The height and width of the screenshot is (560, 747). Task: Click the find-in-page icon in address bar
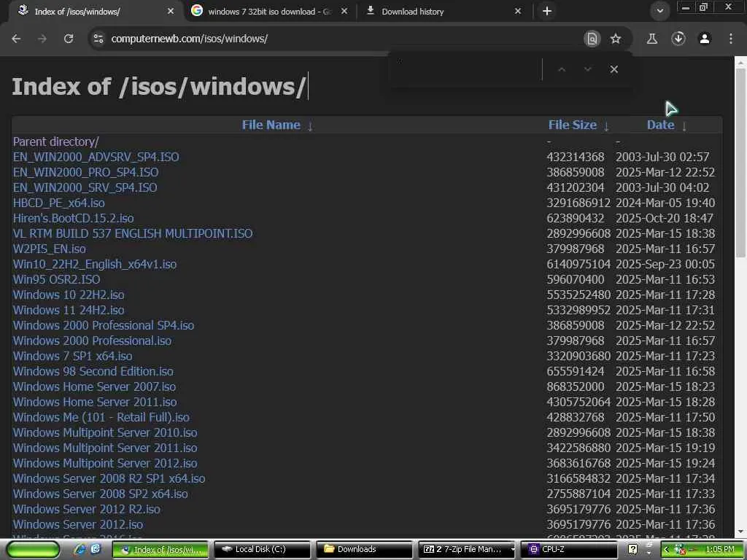pos(592,39)
